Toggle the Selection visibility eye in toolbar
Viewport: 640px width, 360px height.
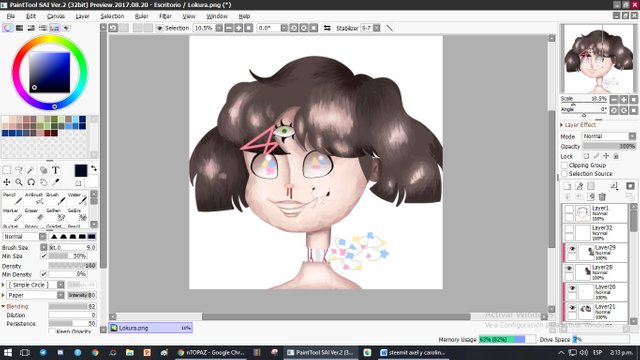[x=160, y=28]
